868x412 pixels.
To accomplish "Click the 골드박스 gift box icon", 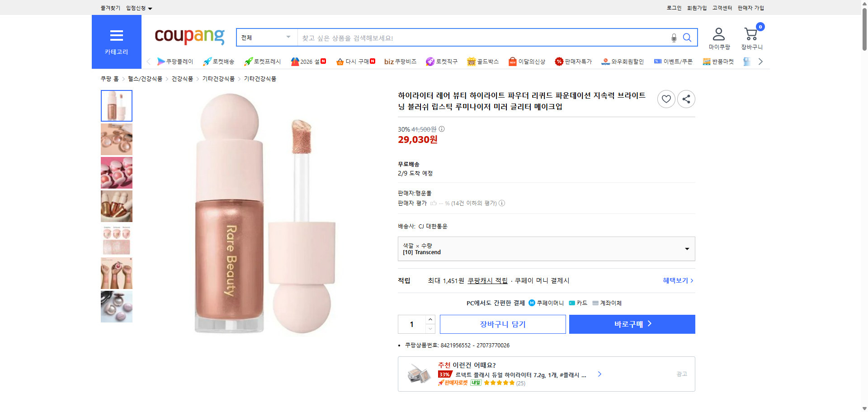I will point(470,62).
